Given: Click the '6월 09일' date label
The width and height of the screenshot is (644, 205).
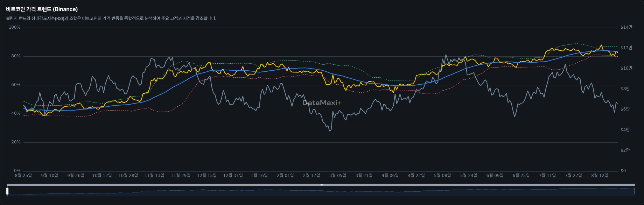Looking at the screenshot, I should pos(495,176).
